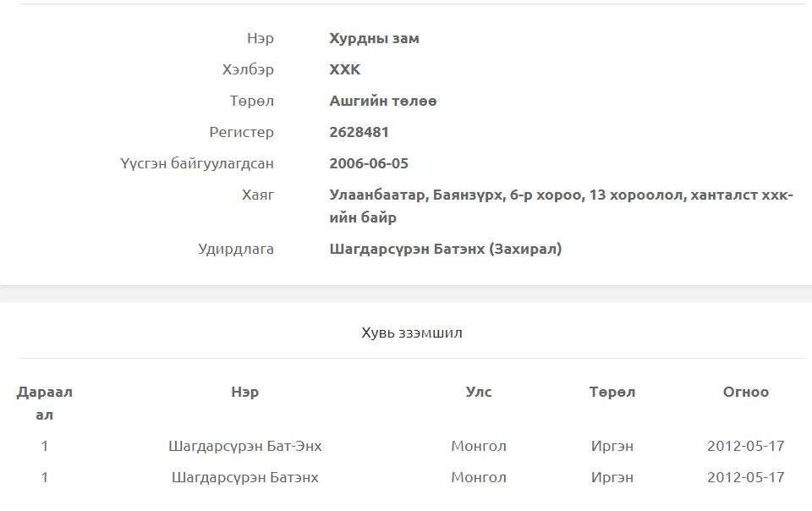Click the Хувь эзэмшил section heading

pos(411,332)
